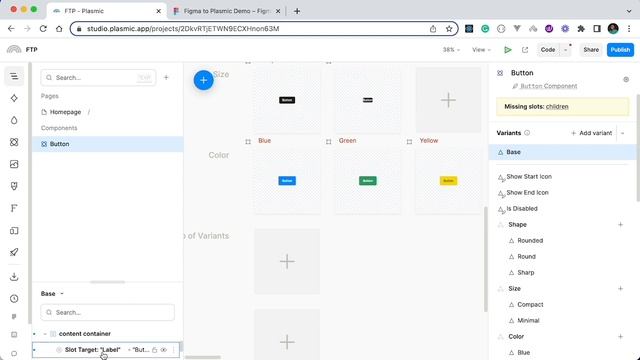Bookmark this page with star icon
Image resolution: width=640 pixels, height=360 pixels.
[x=449, y=29]
